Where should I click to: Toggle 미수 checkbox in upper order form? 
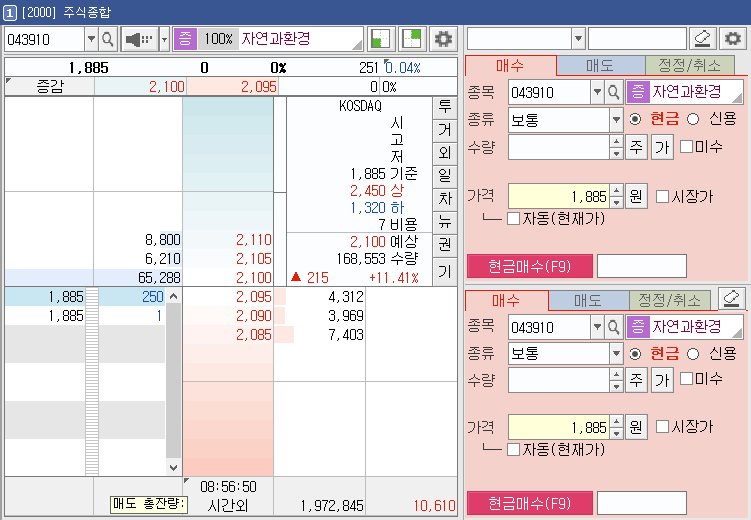tap(686, 146)
